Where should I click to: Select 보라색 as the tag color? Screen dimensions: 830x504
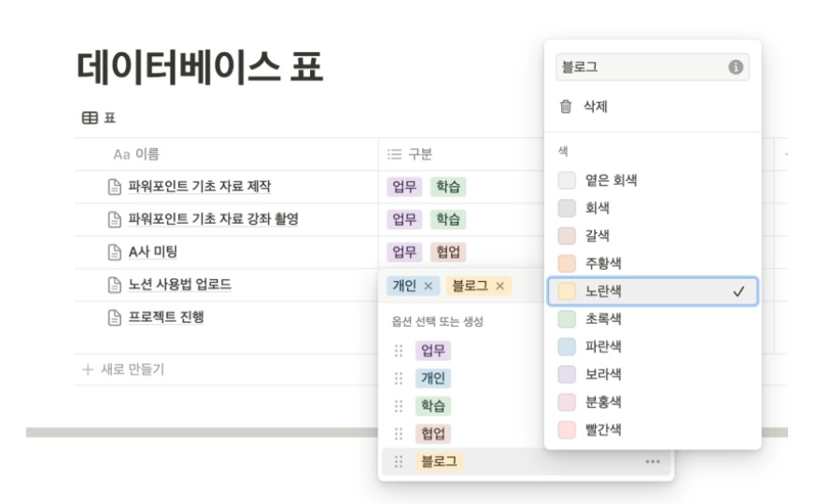coord(653,374)
